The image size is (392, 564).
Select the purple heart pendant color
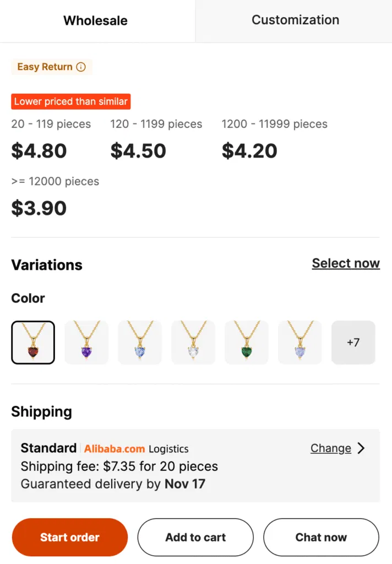pos(86,342)
